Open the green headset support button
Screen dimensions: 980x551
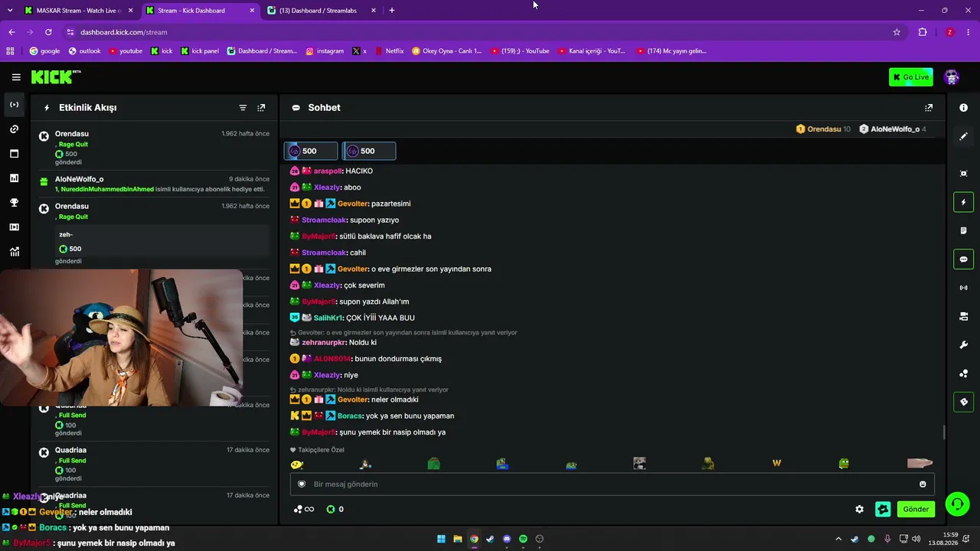(x=957, y=504)
